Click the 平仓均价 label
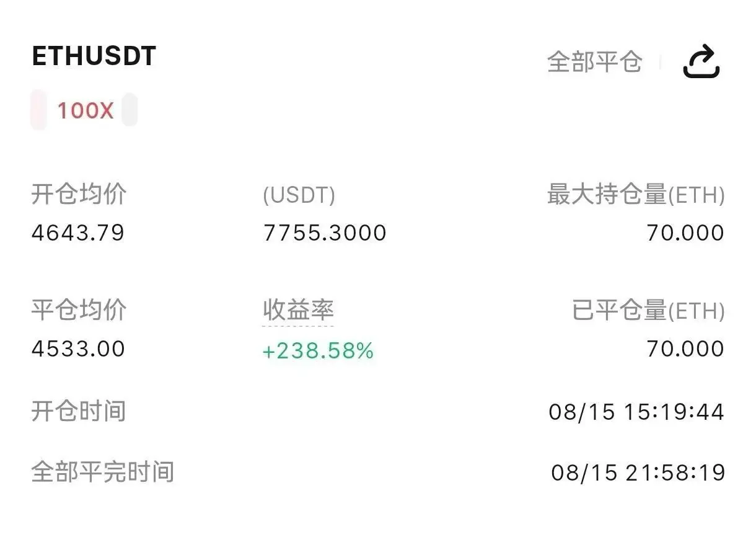 click(x=79, y=309)
